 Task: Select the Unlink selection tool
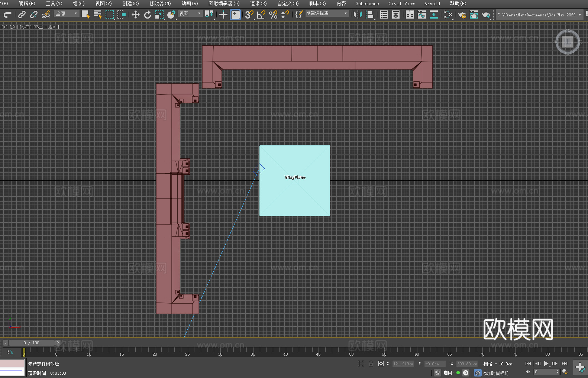34,14
